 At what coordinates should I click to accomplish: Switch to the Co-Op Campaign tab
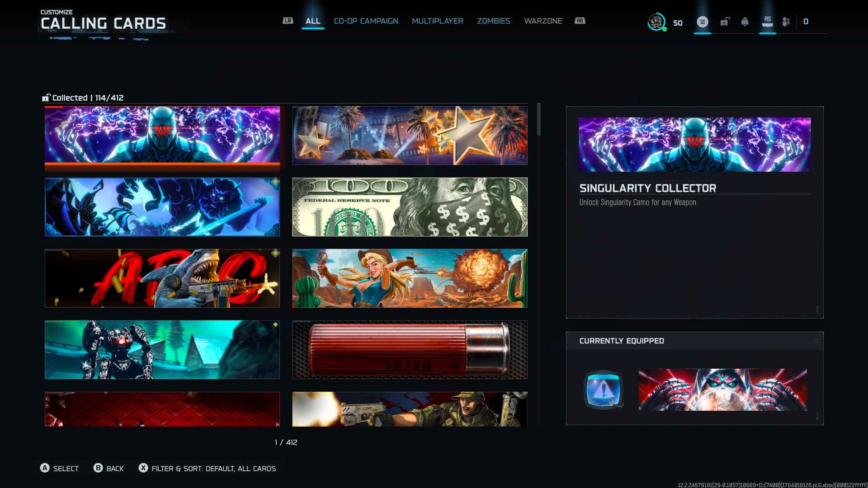tap(366, 21)
